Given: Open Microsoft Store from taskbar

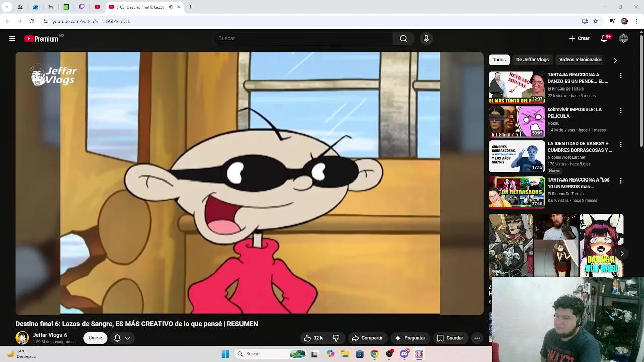Looking at the screenshot, I should pyautogui.click(x=360, y=354).
